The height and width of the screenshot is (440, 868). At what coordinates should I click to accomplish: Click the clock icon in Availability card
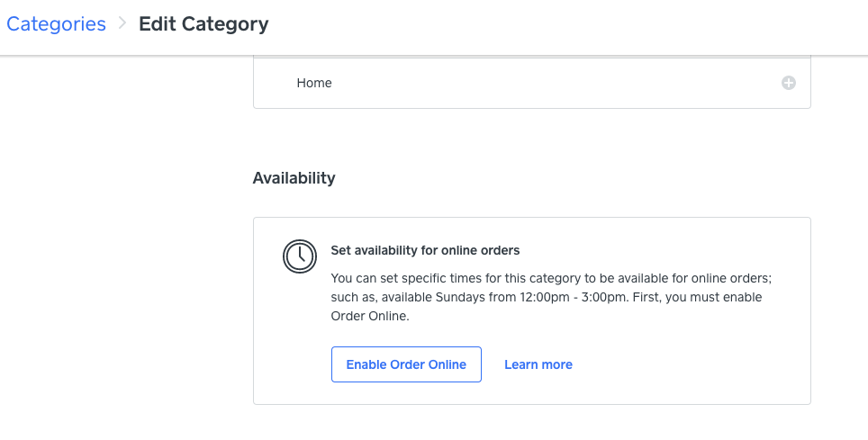299,256
